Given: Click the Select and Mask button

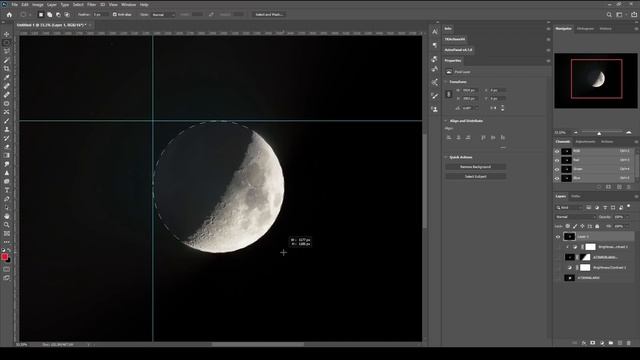Looking at the screenshot, I should (x=269, y=14).
